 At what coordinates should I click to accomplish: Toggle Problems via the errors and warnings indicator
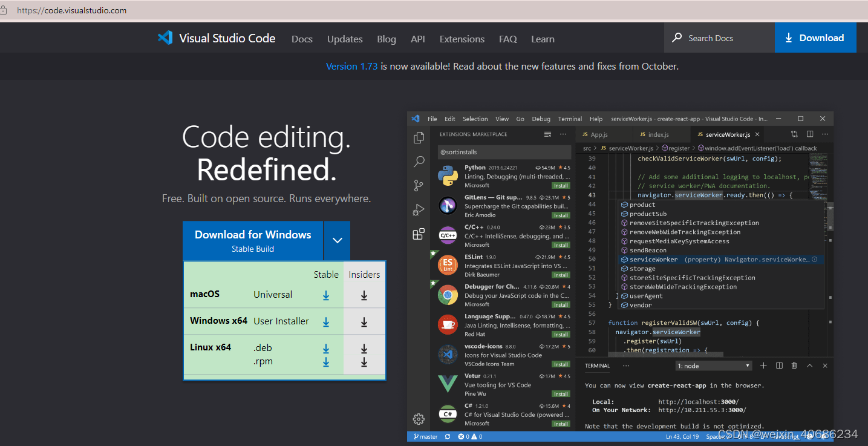click(x=469, y=436)
